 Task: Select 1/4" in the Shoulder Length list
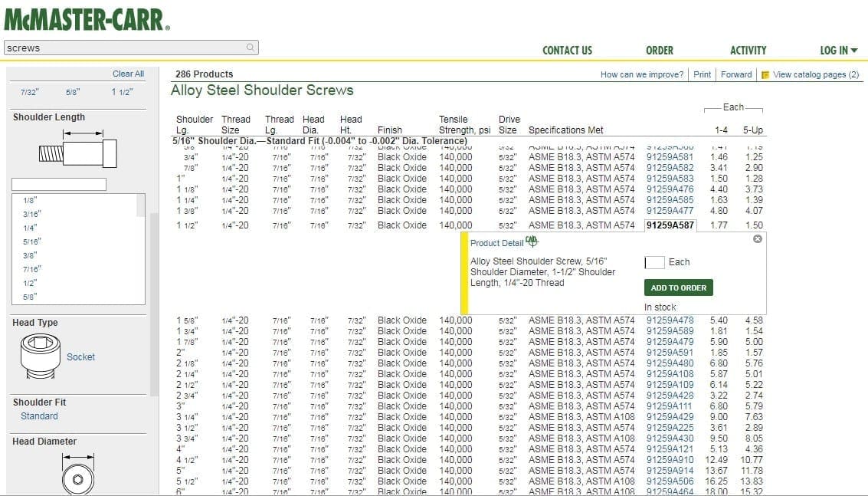tap(30, 228)
